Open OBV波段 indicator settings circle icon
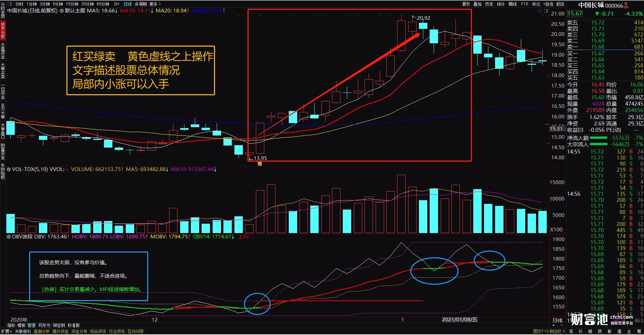 tap(9, 237)
